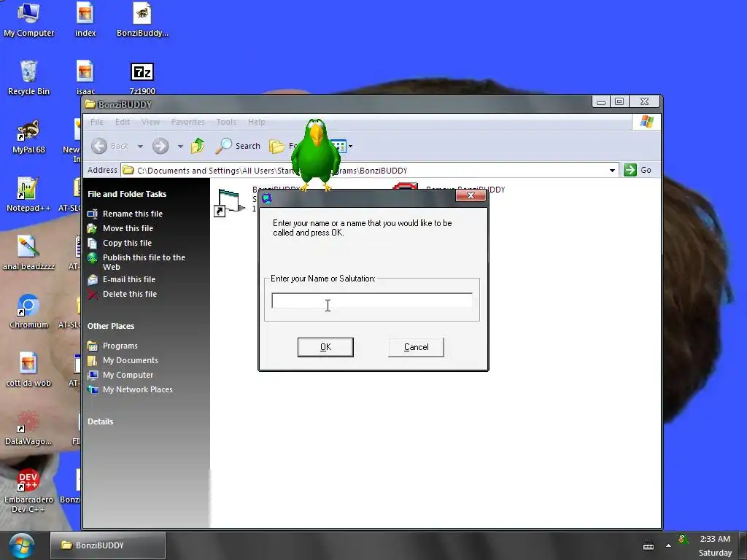
Task: Focus the Name or Salutation text field
Action: coord(371,300)
